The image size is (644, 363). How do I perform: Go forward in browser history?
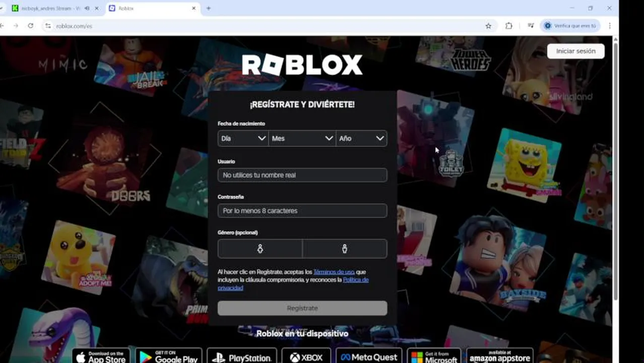tap(16, 26)
